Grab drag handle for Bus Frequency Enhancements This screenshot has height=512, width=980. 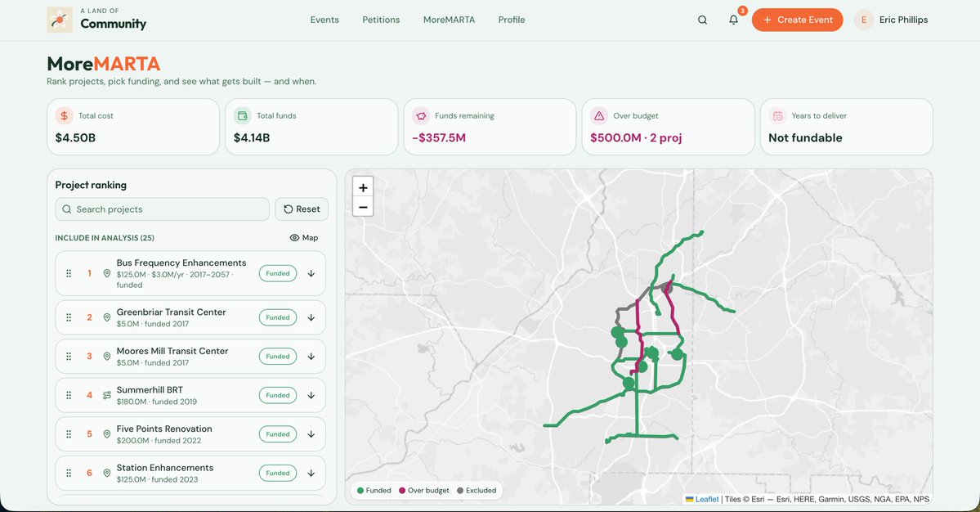(x=69, y=273)
